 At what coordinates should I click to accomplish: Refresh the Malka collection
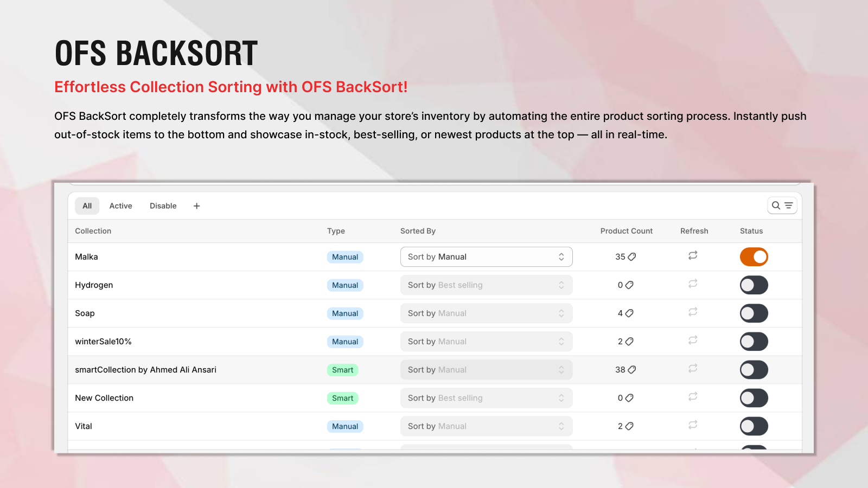pos(693,256)
